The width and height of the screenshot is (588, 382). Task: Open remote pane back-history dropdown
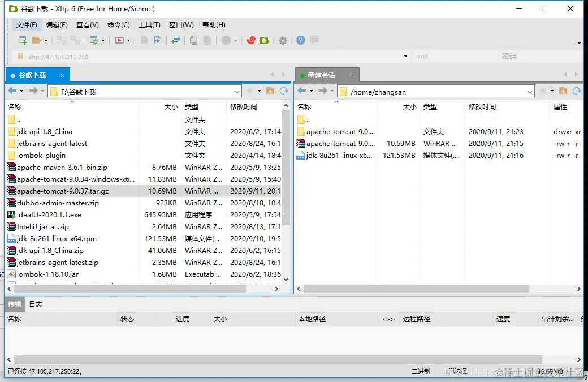(x=312, y=91)
